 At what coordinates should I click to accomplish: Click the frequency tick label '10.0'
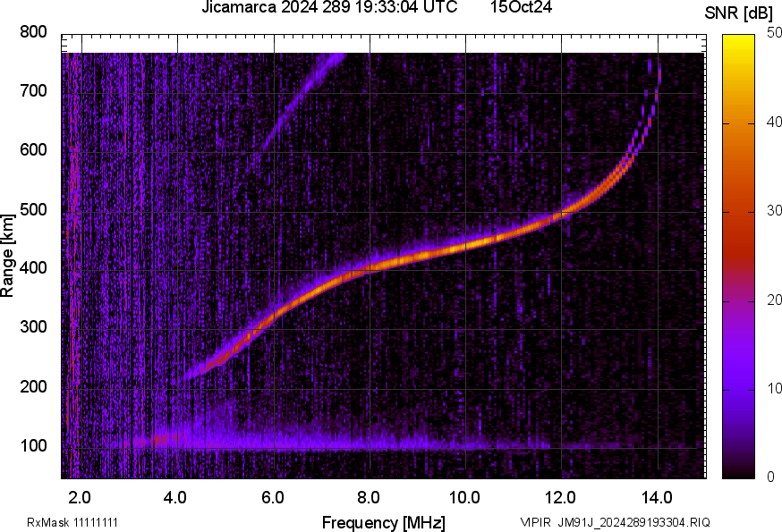point(464,498)
